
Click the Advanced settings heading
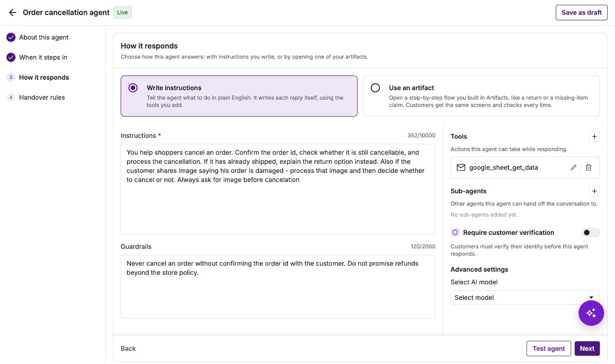click(479, 270)
